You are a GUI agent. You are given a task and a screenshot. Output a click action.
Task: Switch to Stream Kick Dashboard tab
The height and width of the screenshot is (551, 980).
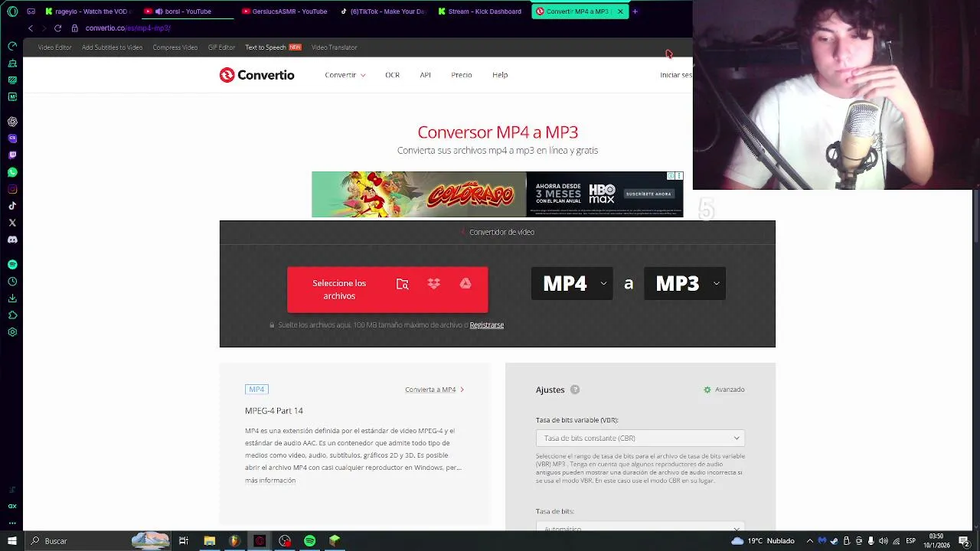[482, 11]
